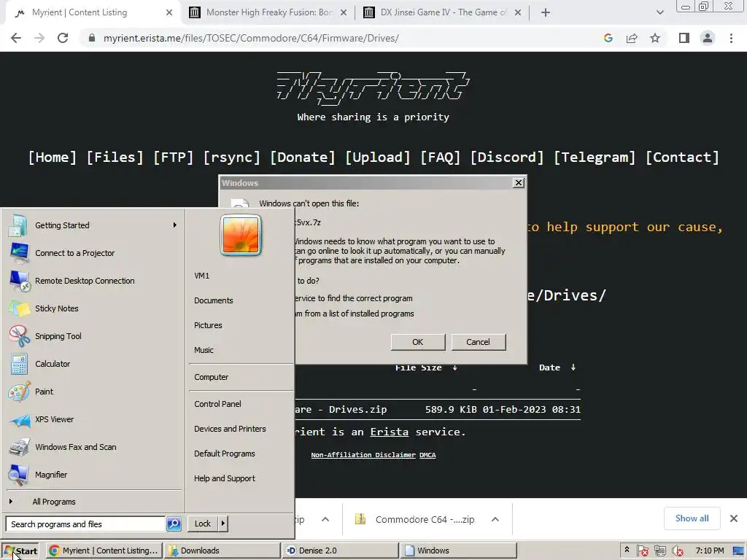This screenshot has height=560, width=747.
Task: Open Help and Support
Action: 225,478
